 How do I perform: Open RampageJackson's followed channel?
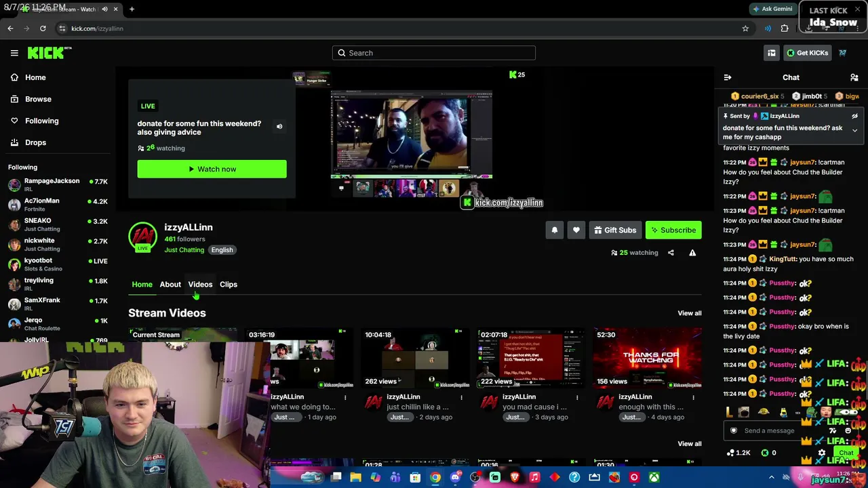click(58, 184)
